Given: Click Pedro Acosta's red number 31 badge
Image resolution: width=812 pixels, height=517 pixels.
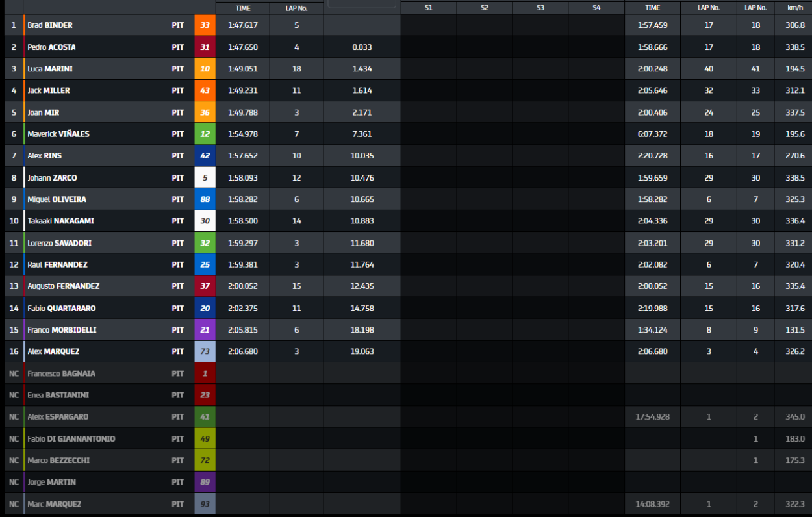Looking at the screenshot, I should point(205,47).
